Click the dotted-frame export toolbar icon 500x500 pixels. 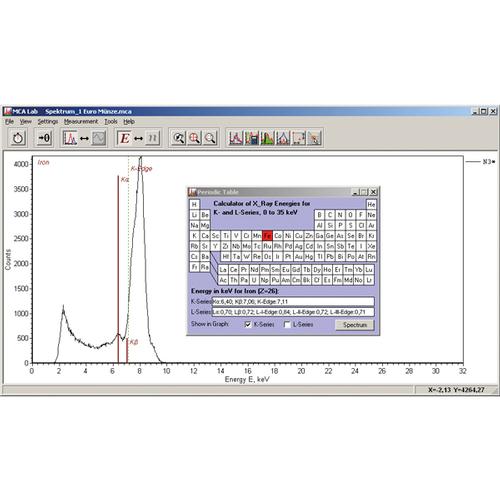[299, 138]
